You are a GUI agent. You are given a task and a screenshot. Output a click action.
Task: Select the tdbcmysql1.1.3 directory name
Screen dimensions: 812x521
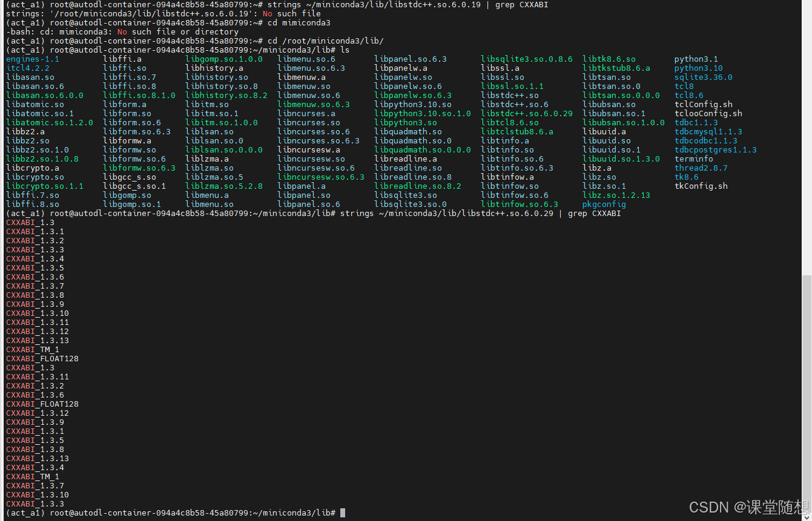[x=708, y=132]
